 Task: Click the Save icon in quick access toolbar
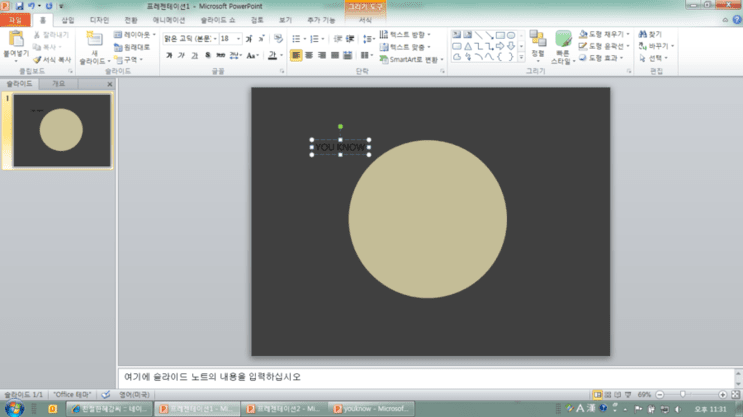(x=19, y=6)
